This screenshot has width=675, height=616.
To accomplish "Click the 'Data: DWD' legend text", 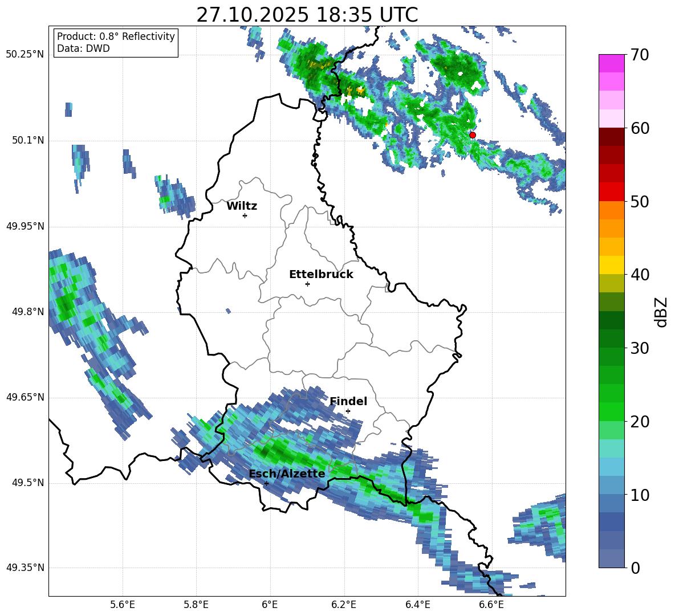I will pyautogui.click(x=83, y=48).
